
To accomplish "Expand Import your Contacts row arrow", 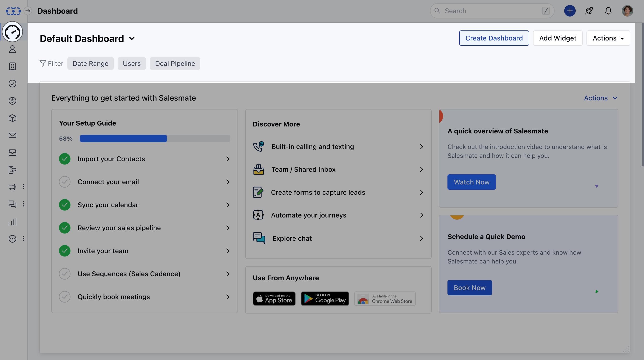I will point(228,159).
